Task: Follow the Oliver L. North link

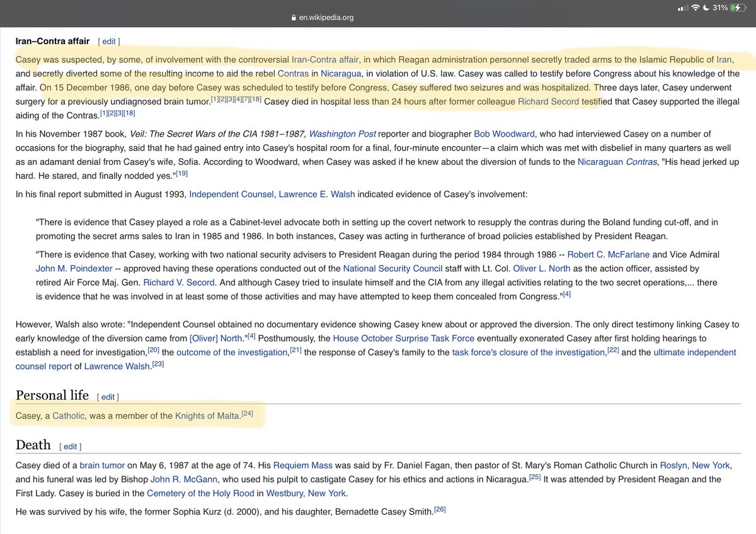Action: click(x=541, y=268)
